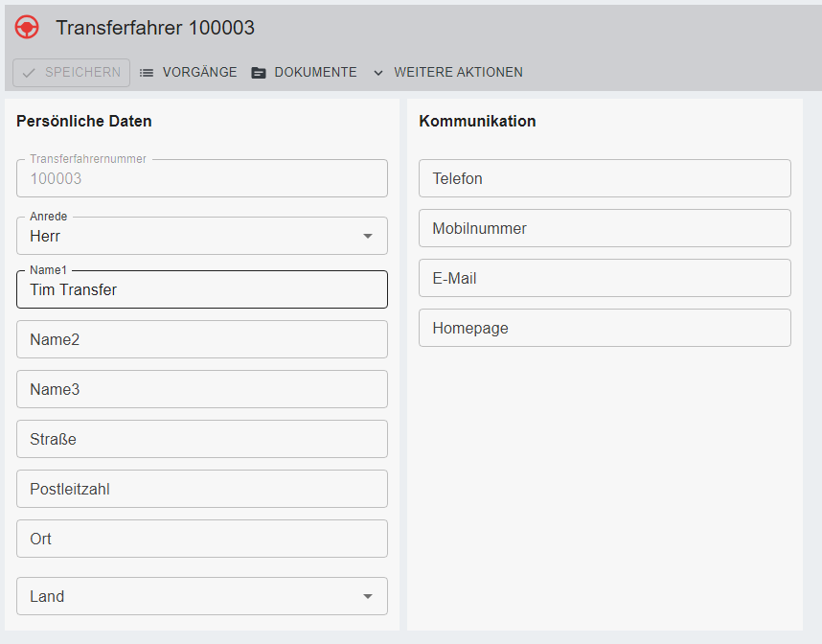This screenshot has width=822, height=644.
Task: Click into the Name2 field
Action: click(201, 339)
